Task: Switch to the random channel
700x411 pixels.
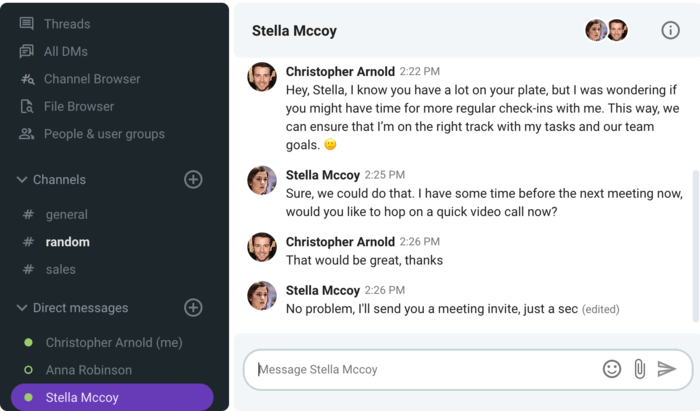Action: pos(67,242)
